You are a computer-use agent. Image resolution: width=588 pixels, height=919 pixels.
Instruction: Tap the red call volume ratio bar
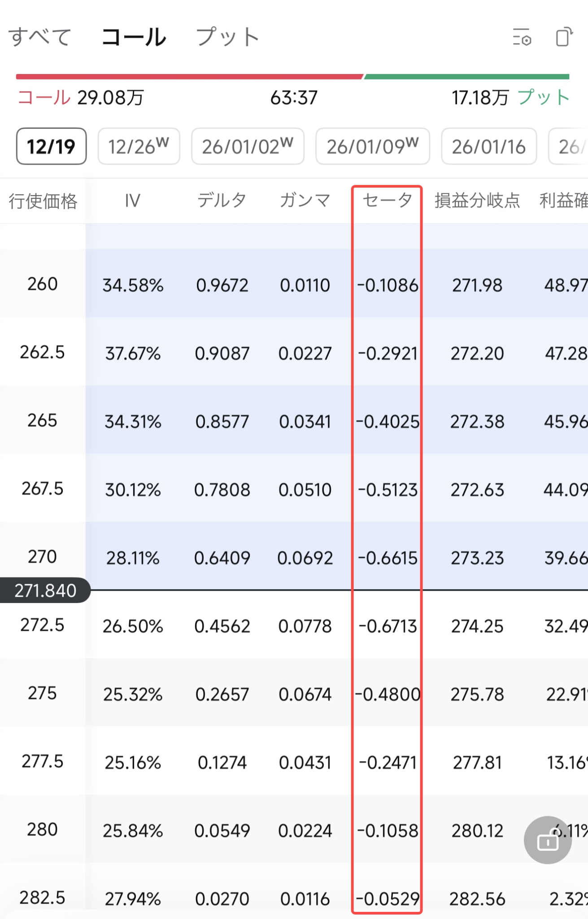click(x=189, y=77)
